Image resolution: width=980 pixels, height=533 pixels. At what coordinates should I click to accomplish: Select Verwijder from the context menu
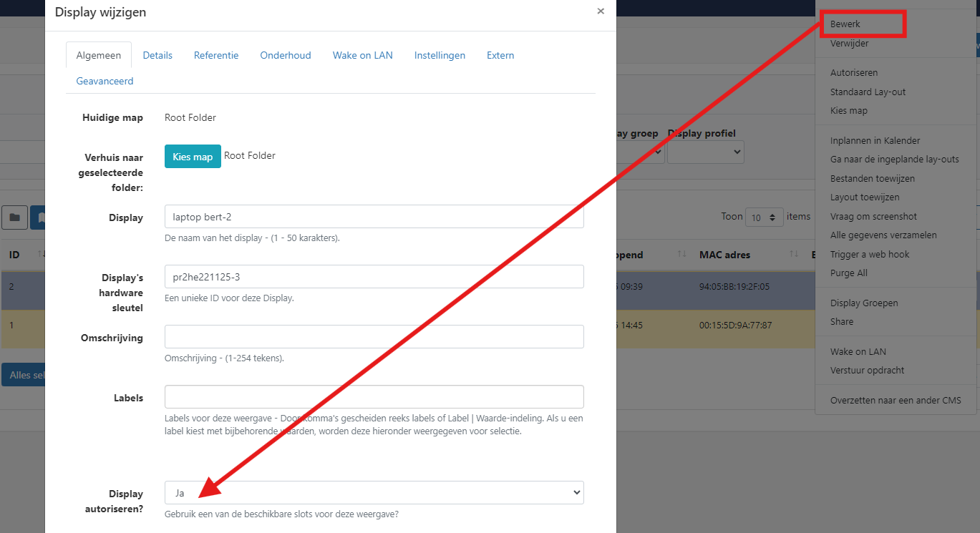pos(849,44)
